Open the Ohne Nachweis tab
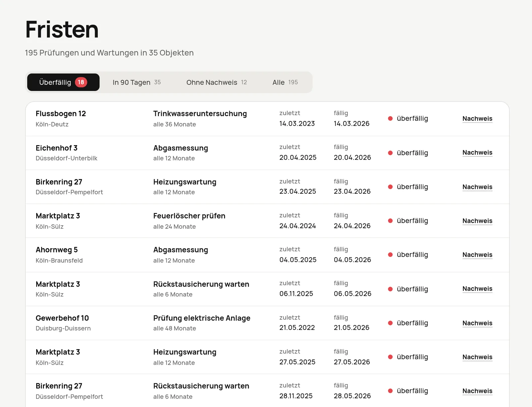The image size is (532, 407). (216, 82)
